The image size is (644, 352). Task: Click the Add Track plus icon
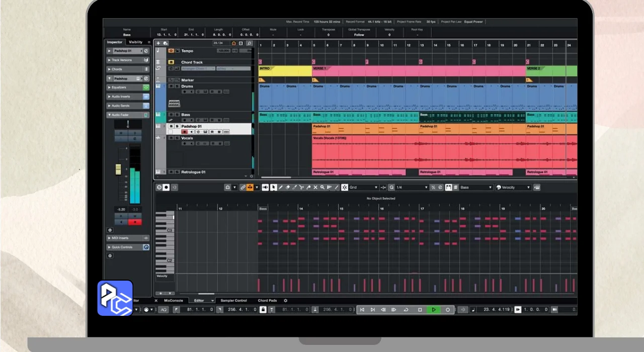coord(159,44)
